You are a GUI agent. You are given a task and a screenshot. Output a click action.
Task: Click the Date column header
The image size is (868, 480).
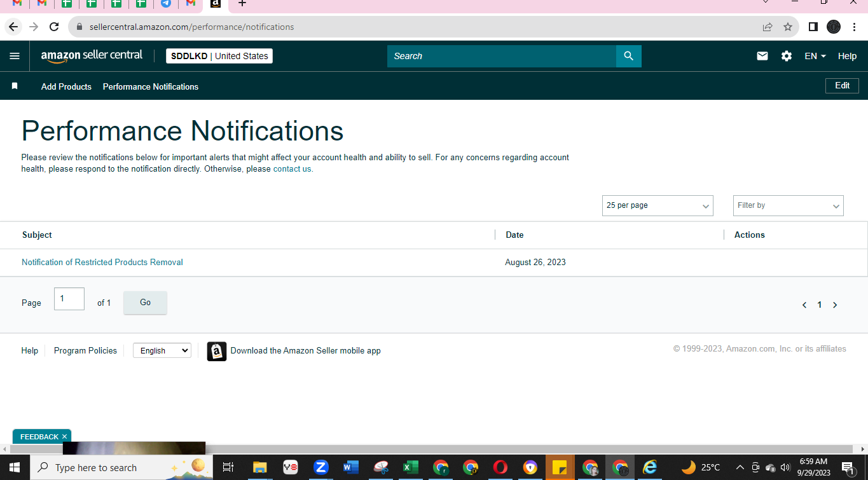coord(514,235)
